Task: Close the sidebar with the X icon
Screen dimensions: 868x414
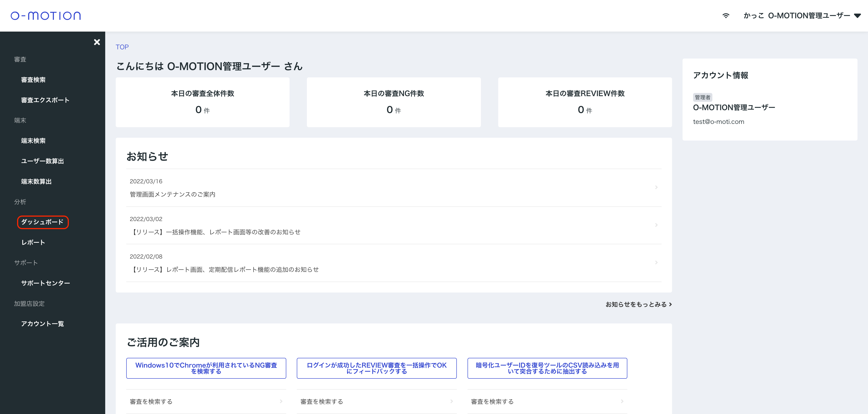Action: [97, 42]
